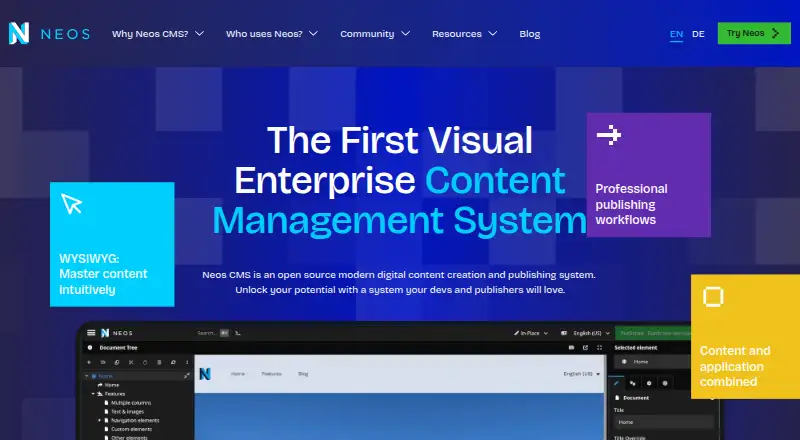Viewport: 800px width, 440px height.
Task: Select the EN language option
Action: click(x=677, y=34)
